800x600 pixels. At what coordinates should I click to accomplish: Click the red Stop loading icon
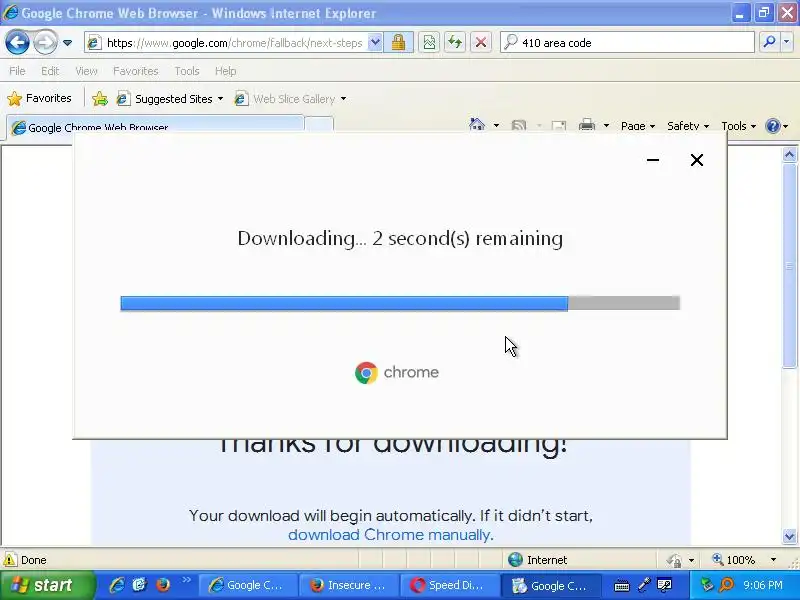[x=481, y=42]
